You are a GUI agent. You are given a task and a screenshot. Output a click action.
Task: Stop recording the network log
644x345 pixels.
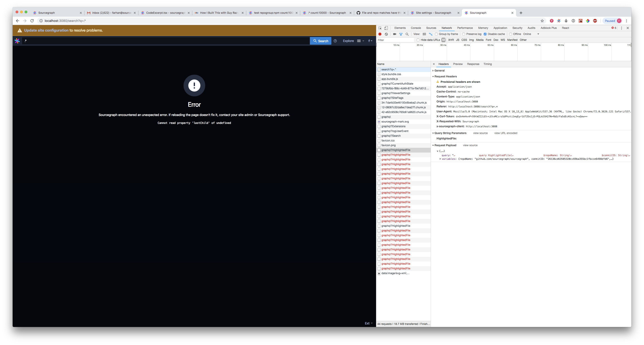(x=380, y=34)
